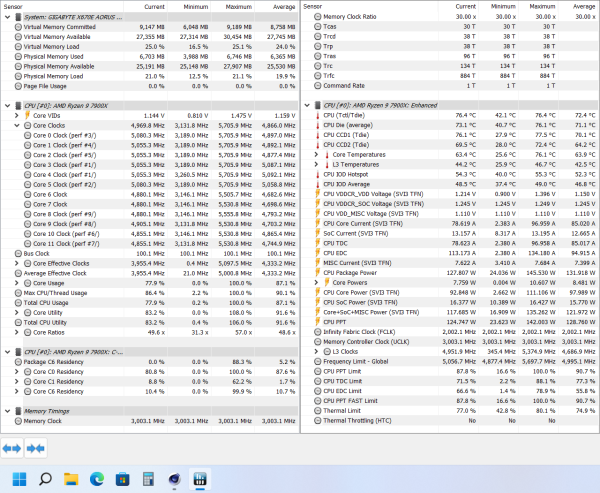
Task: Expand L3 Temperatures row
Action: coord(316,164)
